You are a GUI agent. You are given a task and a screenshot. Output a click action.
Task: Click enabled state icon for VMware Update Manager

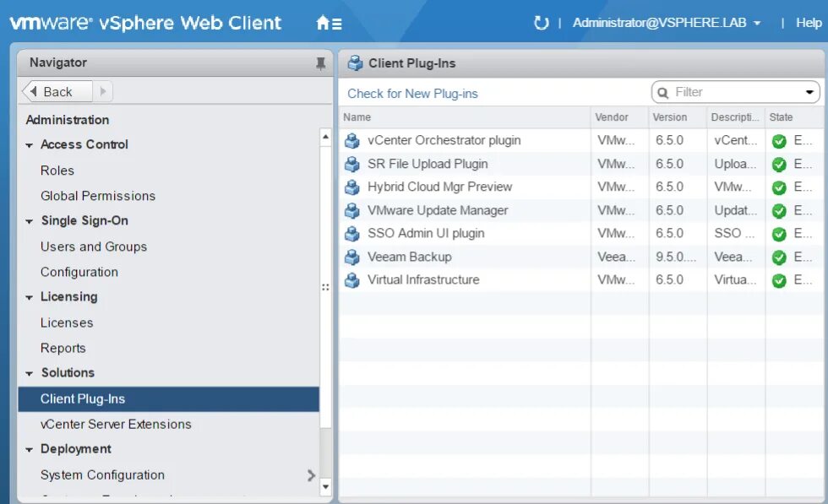pos(779,211)
